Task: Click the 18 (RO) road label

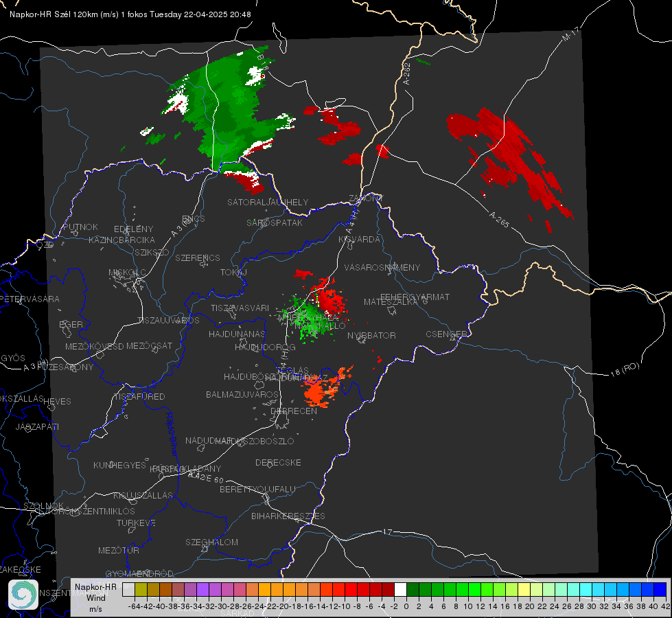Action: pyautogui.click(x=625, y=369)
